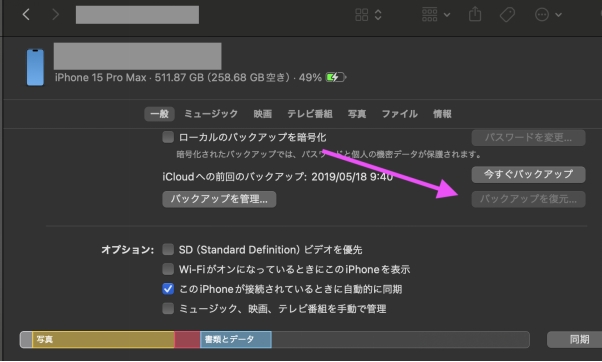Go to the ファイル tab

(x=399, y=114)
